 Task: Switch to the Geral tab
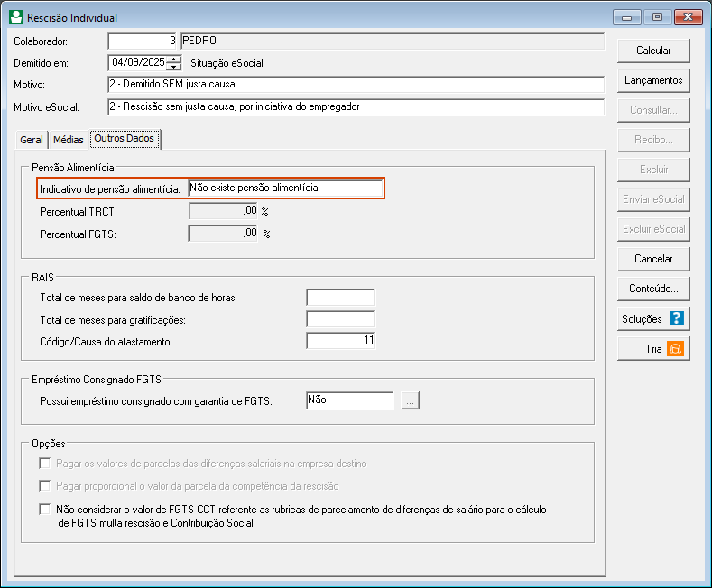(x=32, y=140)
